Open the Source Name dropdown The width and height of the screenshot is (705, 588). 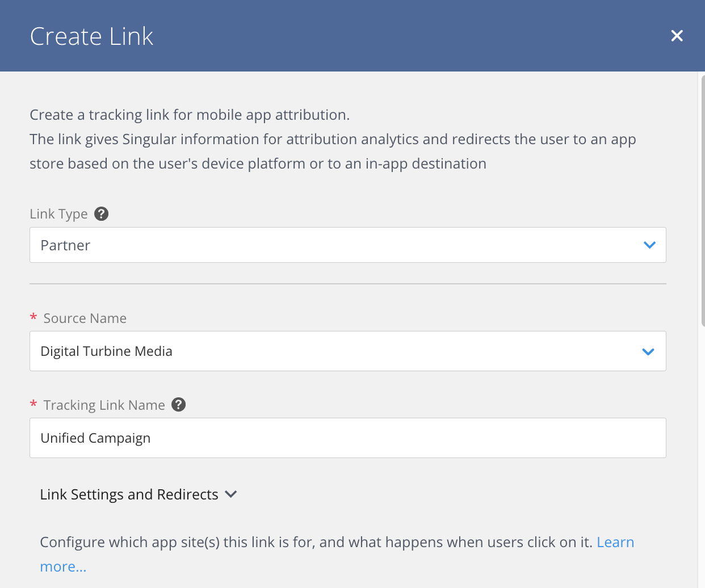[347, 351]
